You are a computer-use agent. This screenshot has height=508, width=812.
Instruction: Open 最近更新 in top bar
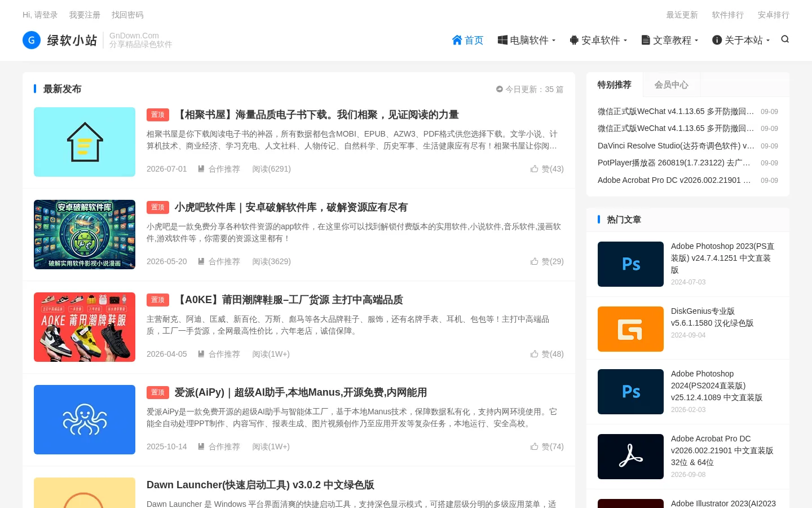pyautogui.click(x=682, y=15)
